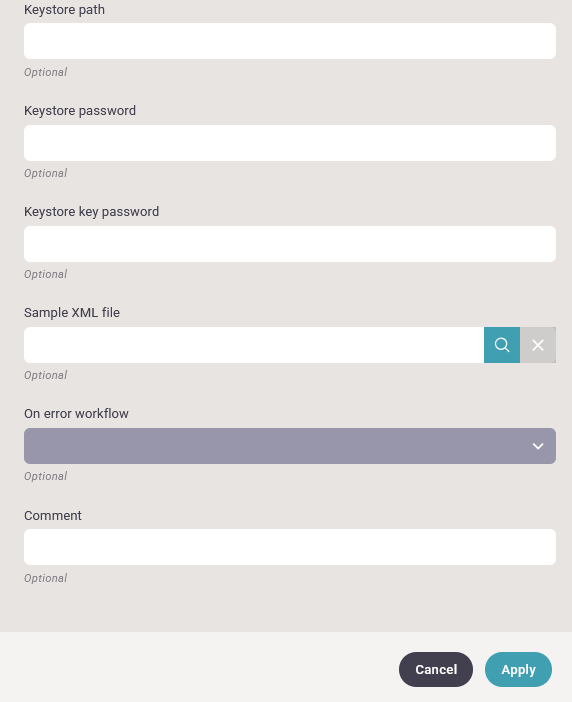Browse for a Sample XML file with the magnifier icon
This screenshot has height=702, width=572.
(x=502, y=345)
